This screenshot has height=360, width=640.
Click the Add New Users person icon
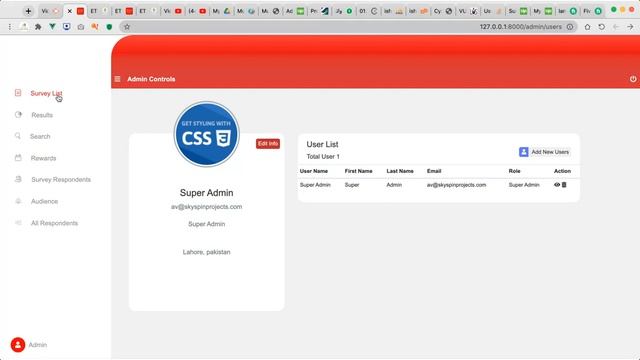click(524, 152)
